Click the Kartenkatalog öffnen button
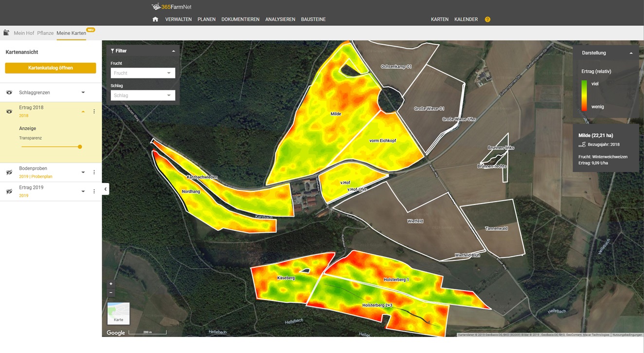The image size is (644, 353). (50, 68)
